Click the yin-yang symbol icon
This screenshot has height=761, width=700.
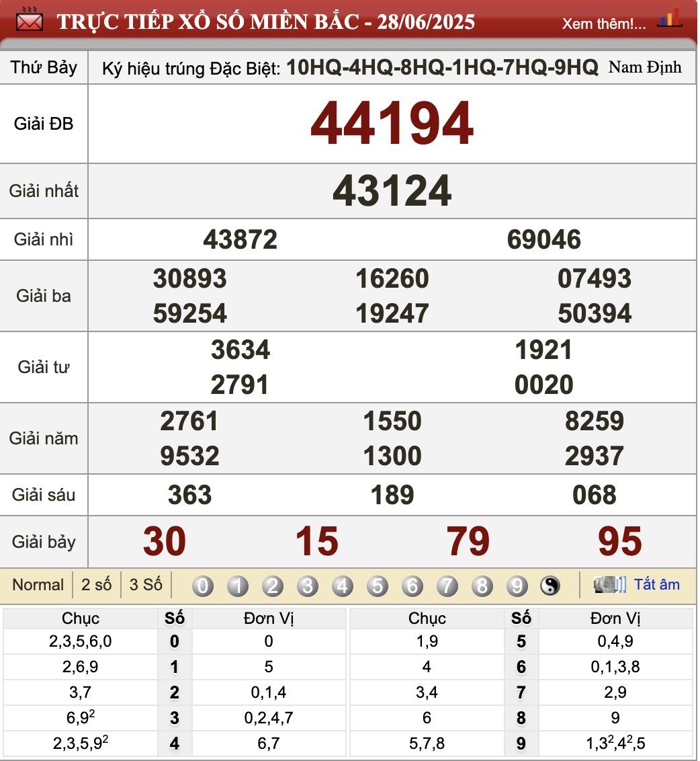(550, 586)
